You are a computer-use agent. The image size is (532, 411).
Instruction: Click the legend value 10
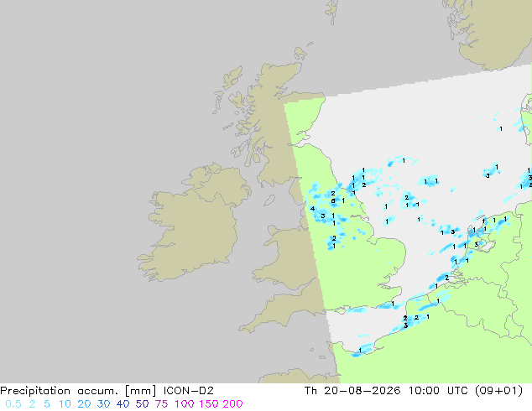coord(65,404)
